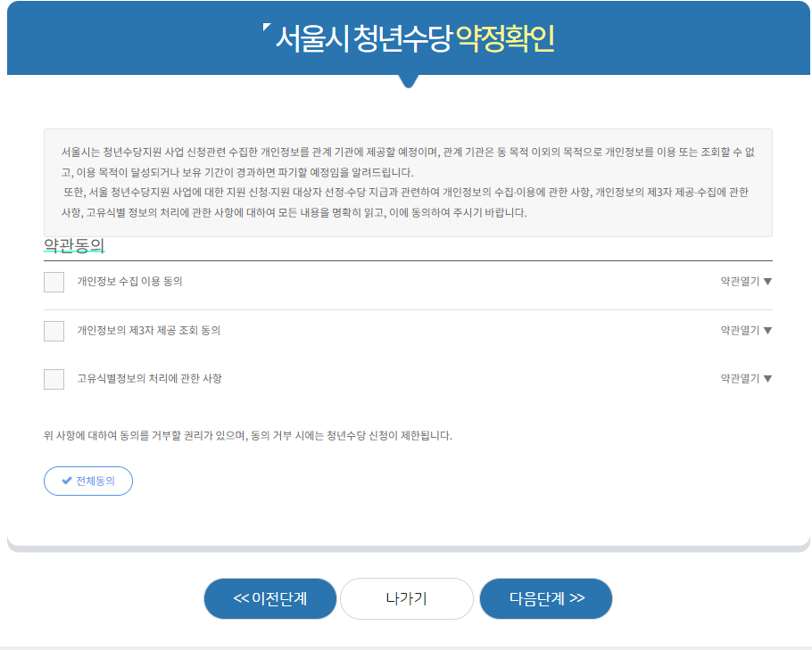Click the 개인정보 수집 이용 동의 label
The image size is (812, 650).
tap(130, 282)
